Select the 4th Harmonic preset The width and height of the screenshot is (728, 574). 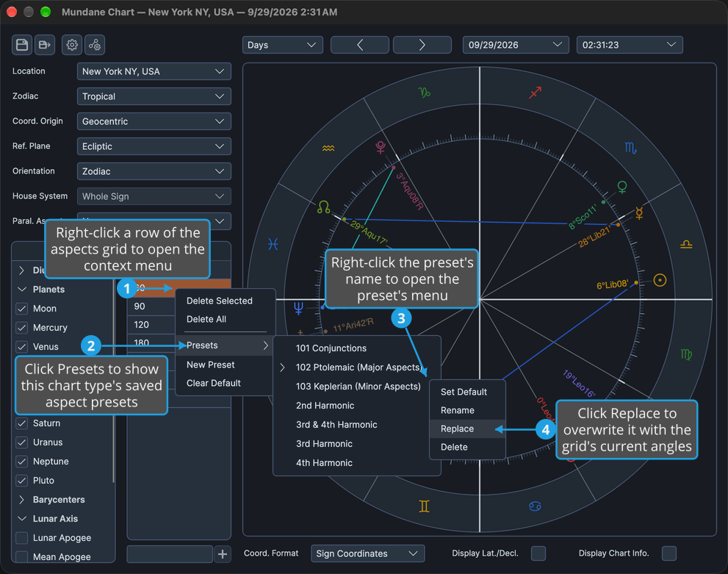tap(356, 463)
